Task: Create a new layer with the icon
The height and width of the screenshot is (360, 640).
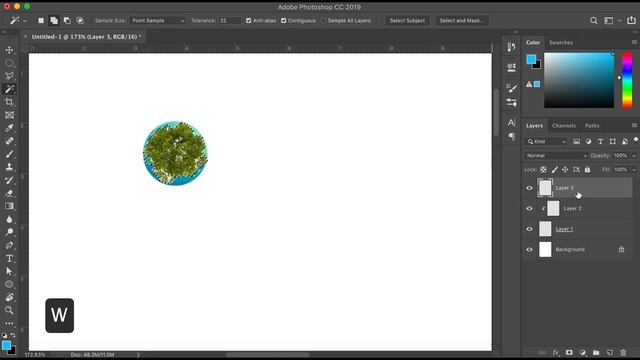Action: [609, 353]
